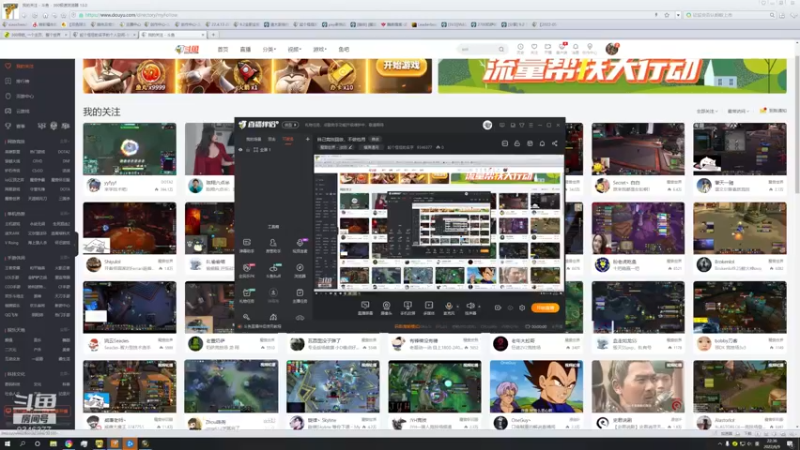
Task: Click the Douyu logo on the website
Action: (187, 49)
